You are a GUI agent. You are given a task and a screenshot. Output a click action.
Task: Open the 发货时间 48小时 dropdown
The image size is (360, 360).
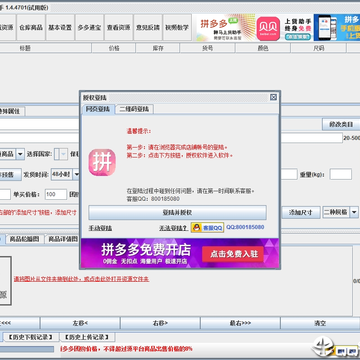pos(66,174)
